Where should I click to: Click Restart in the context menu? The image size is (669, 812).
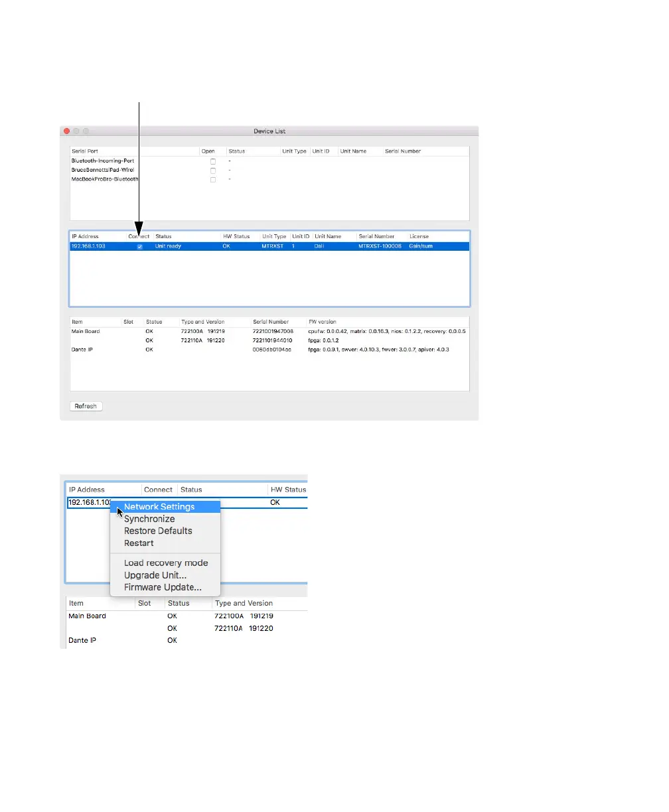point(165,543)
